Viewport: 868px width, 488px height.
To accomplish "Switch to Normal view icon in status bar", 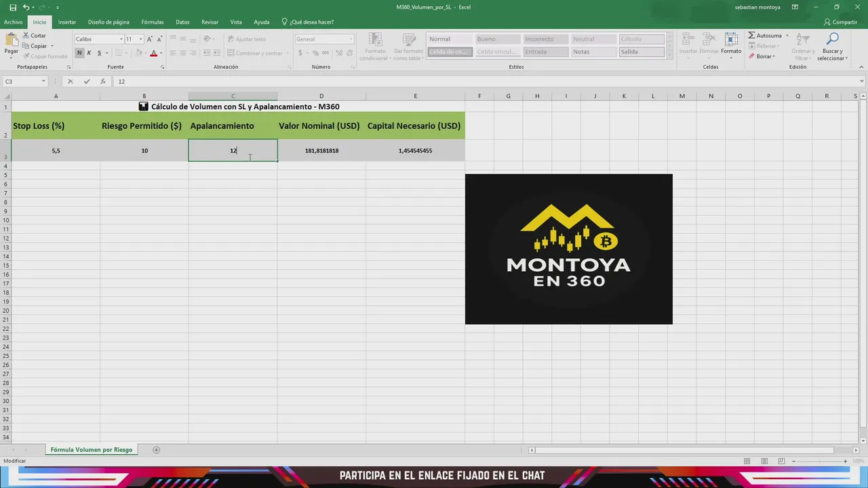I will tap(747, 461).
